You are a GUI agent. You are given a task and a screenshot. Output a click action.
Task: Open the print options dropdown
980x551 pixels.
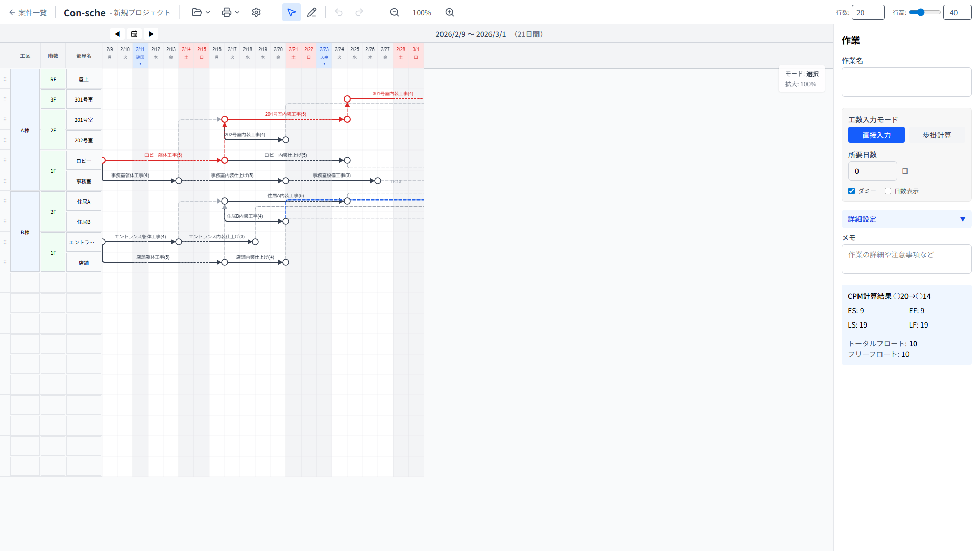231,12
